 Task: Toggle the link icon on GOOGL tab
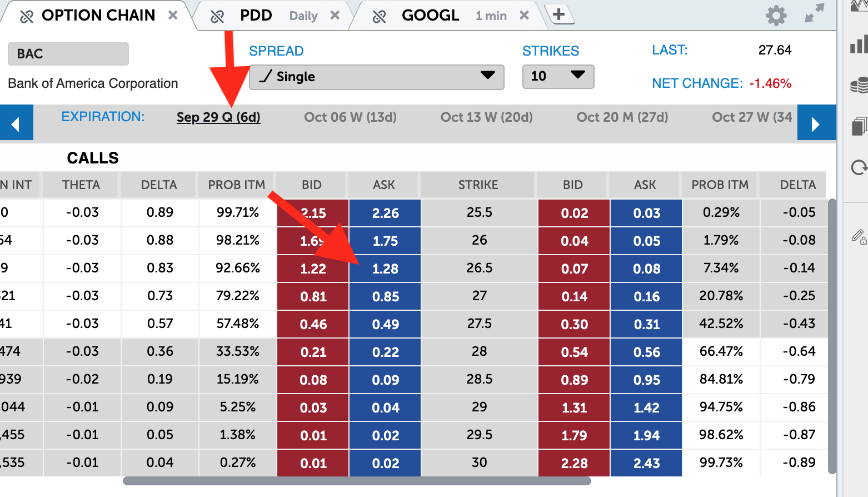click(x=379, y=17)
